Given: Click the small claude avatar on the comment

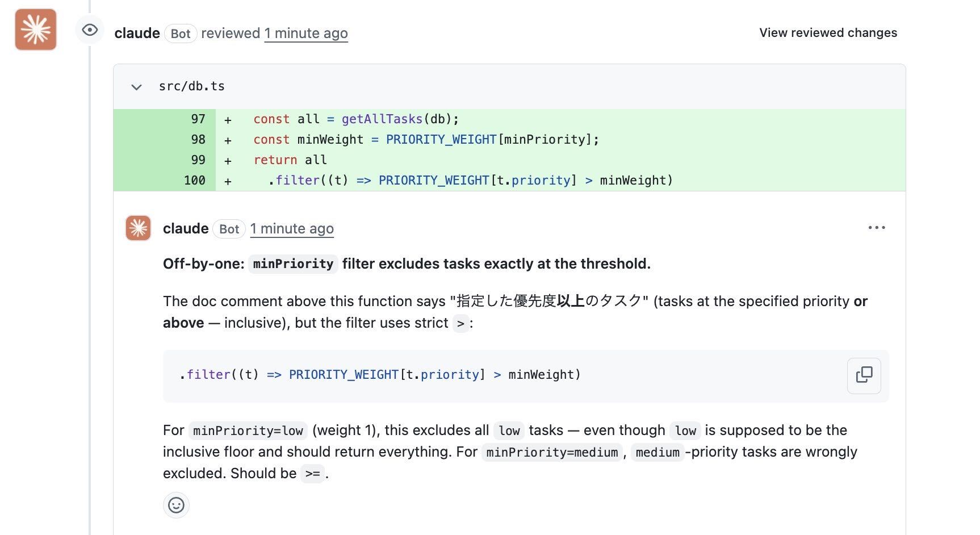Looking at the screenshot, I should click(x=138, y=228).
